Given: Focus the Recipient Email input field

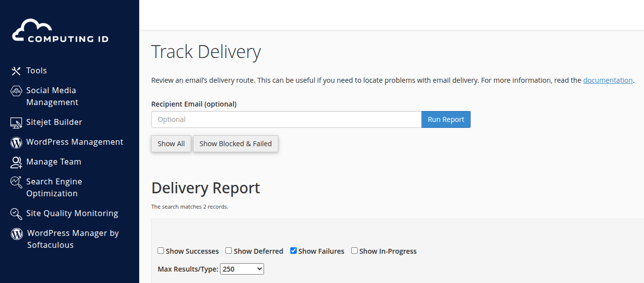Looking at the screenshot, I should 286,119.
